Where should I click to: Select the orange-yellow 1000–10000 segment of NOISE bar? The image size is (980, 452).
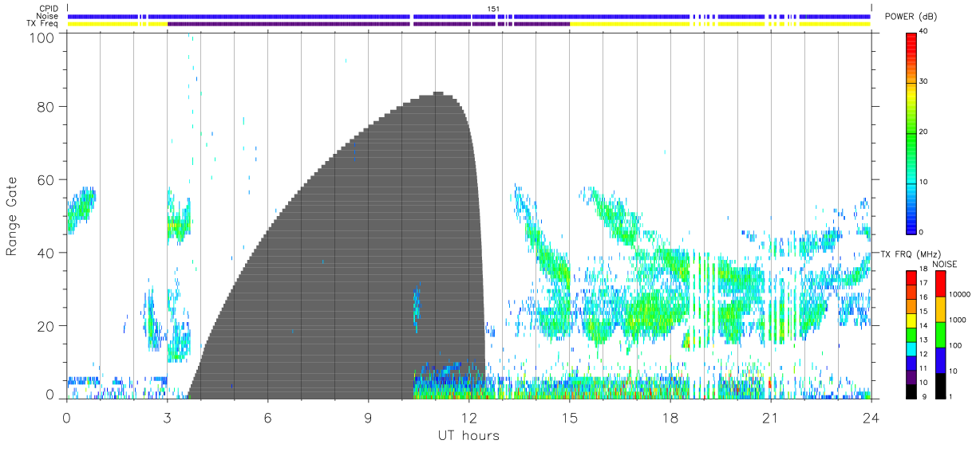click(x=941, y=309)
